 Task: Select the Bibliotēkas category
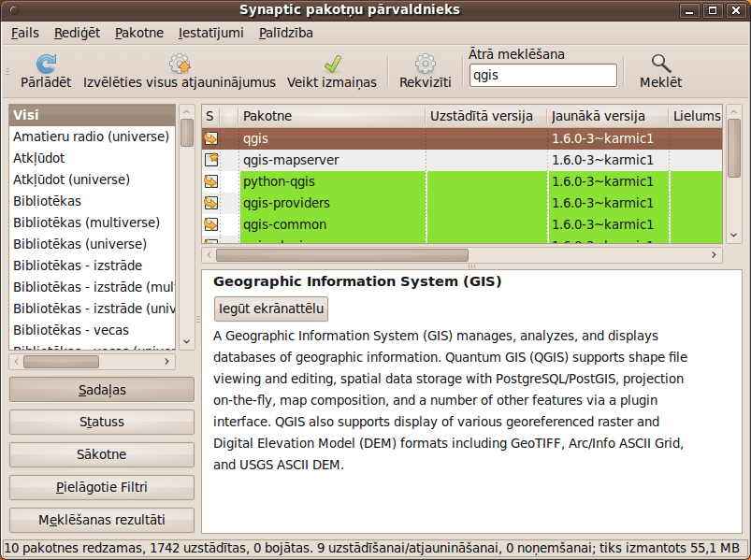coord(92,201)
